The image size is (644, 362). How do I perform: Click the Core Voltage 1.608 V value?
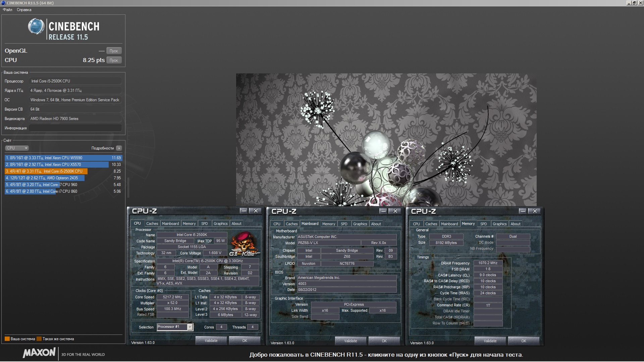215,253
